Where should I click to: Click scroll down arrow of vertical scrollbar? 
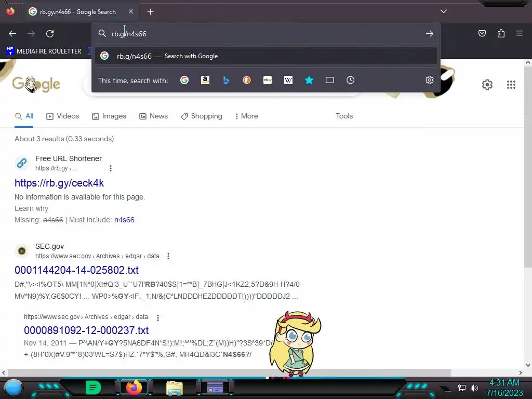point(528,365)
